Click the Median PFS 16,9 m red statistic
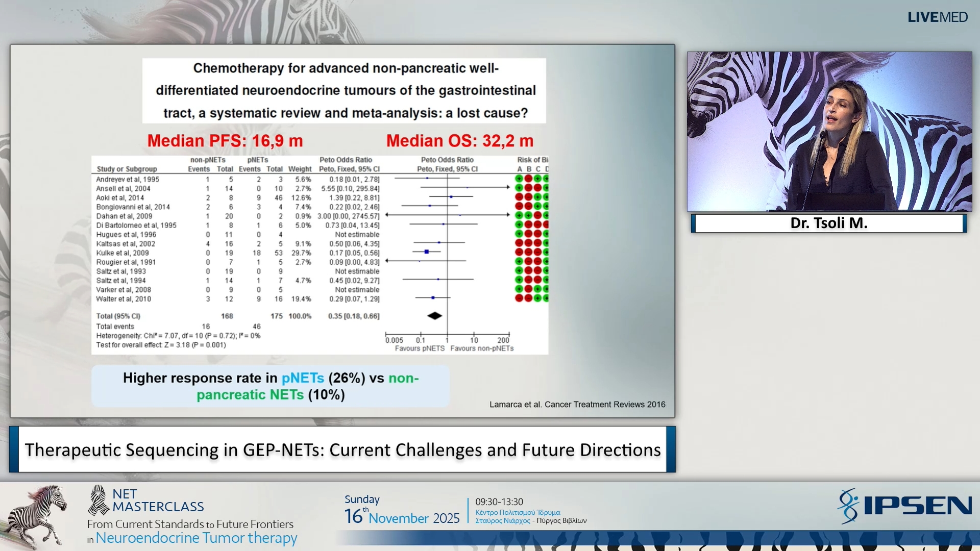This screenshot has width=980, height=551. [225, 141]
